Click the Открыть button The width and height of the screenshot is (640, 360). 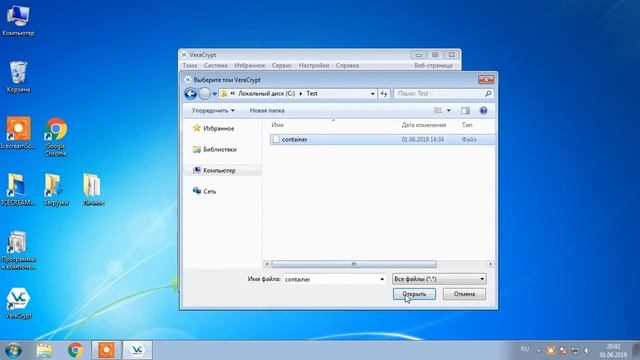(414, 294)
